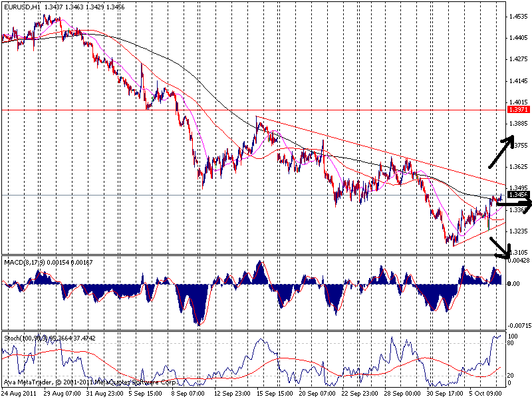Image resolution: width=532 pixels, height=399 pixels.
Task: Click the 0.00428 MACD scale value
Action: tap(519, 260)
